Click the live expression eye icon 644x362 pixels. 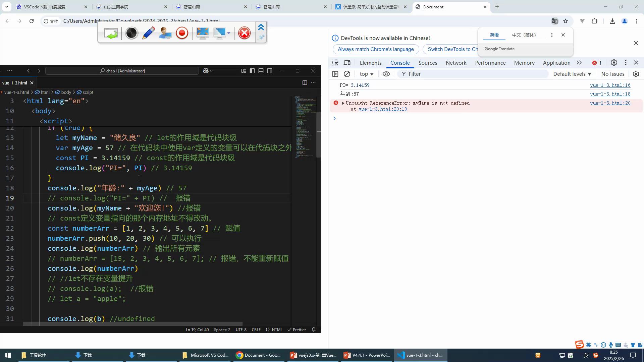386,74
